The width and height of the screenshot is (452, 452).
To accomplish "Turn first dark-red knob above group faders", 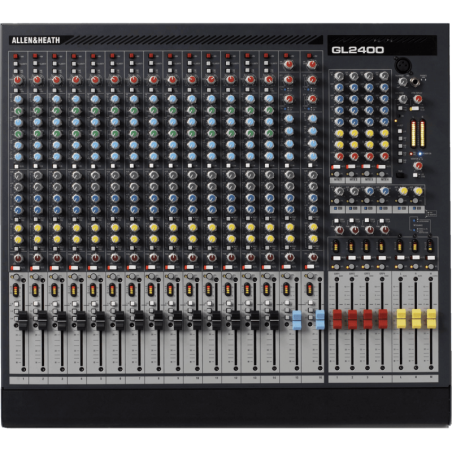I will (339, 230).
